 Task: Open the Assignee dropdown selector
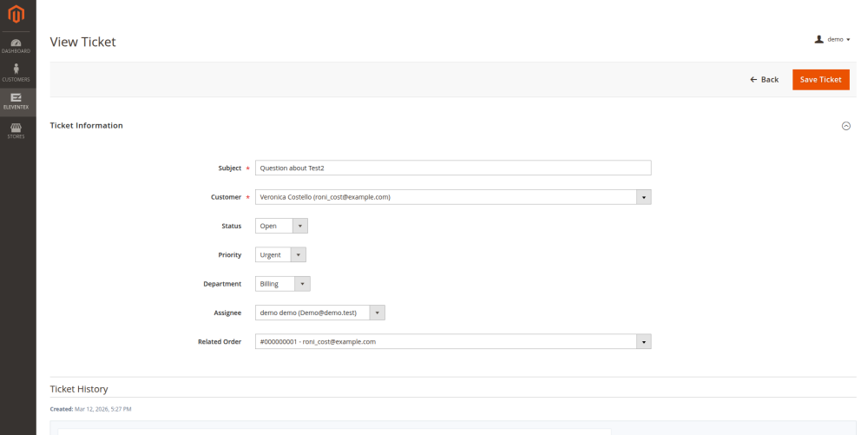(x=319, y=313)
